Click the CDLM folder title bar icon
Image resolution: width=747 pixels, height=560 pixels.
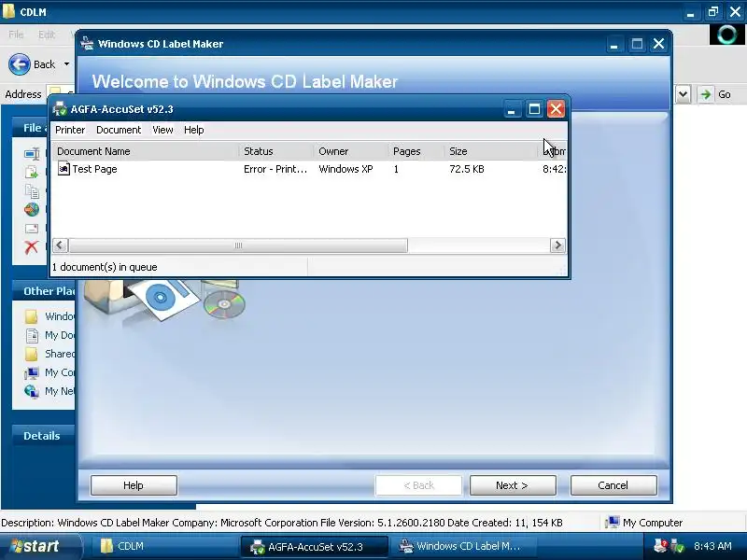pos(8,11)
